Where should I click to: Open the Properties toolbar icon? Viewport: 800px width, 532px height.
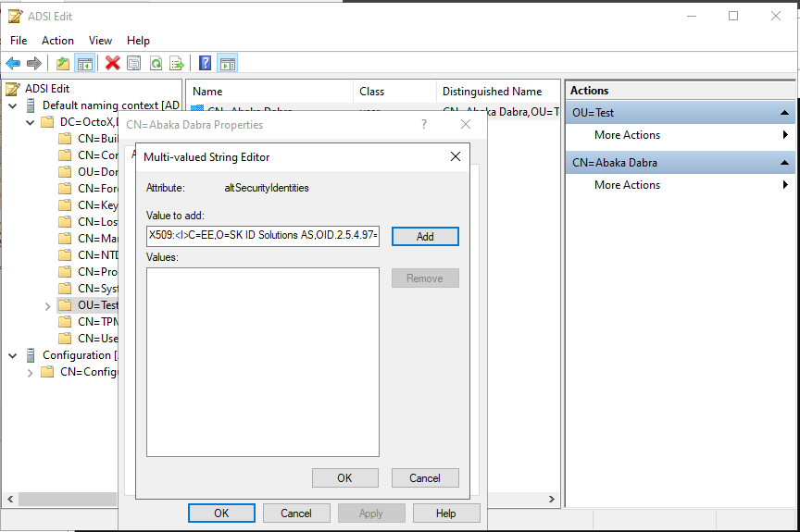(134, 63)
